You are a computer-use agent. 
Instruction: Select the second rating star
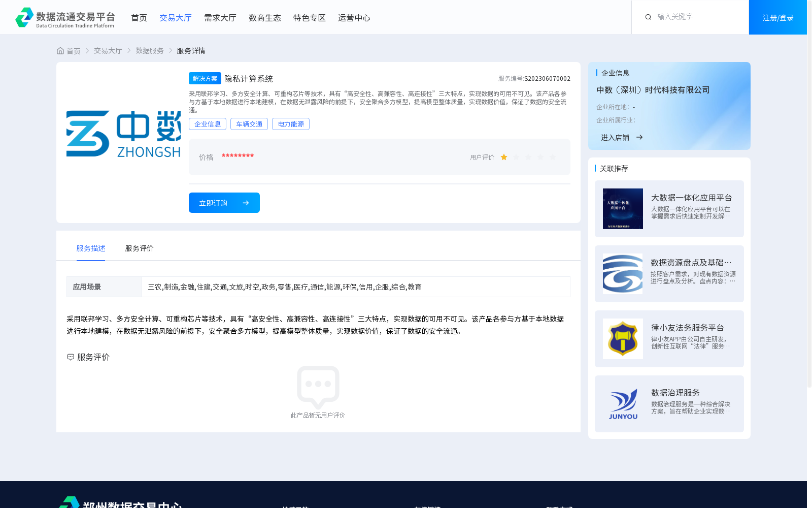(x=516, y=157)
